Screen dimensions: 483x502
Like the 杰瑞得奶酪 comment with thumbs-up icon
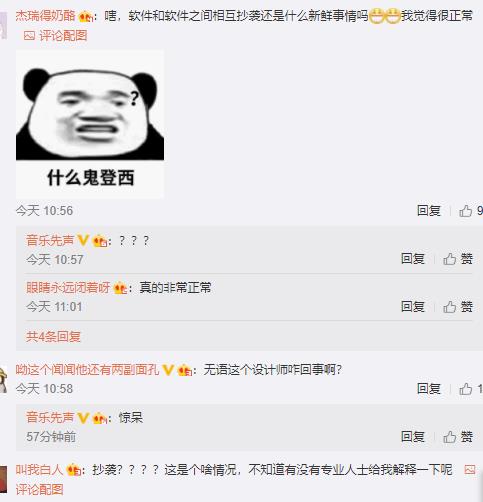[466, 211]
